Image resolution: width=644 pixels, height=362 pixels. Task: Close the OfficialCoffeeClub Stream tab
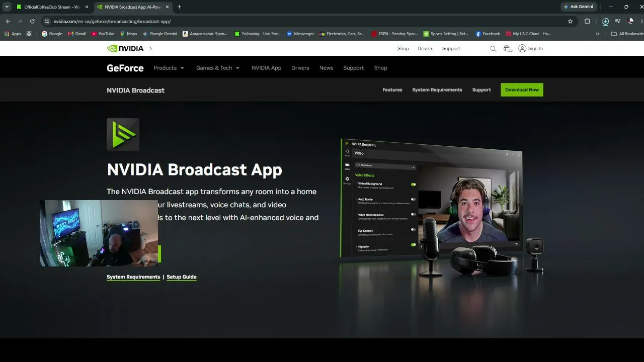[87, 7]
